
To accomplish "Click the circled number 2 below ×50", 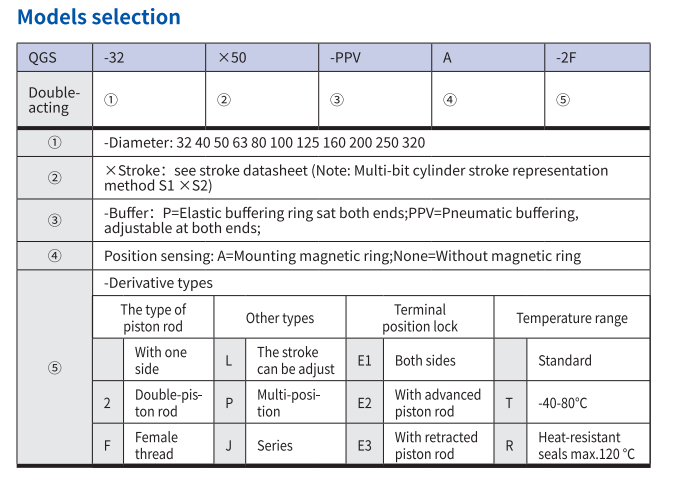I will [x=224, y=100].
